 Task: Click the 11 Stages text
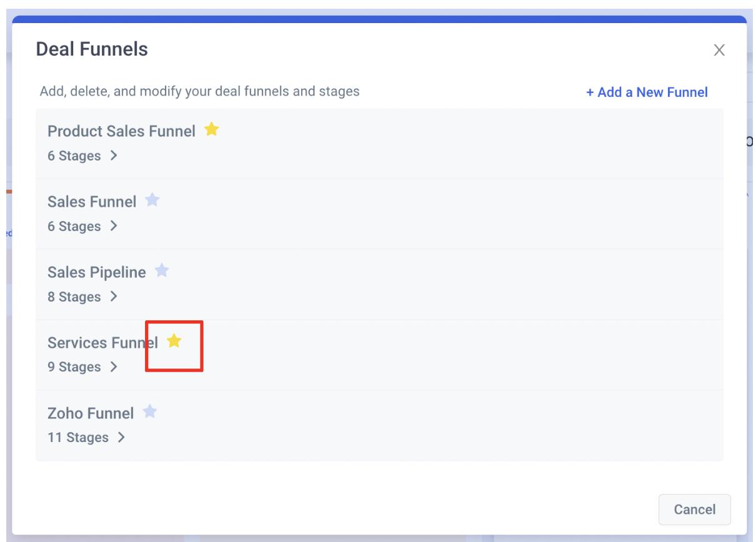coord(78,438)
